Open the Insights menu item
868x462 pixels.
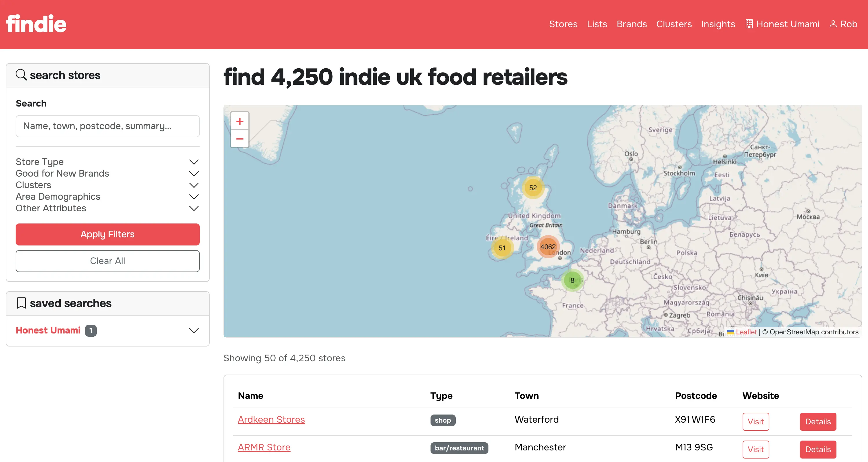point(718,24)
